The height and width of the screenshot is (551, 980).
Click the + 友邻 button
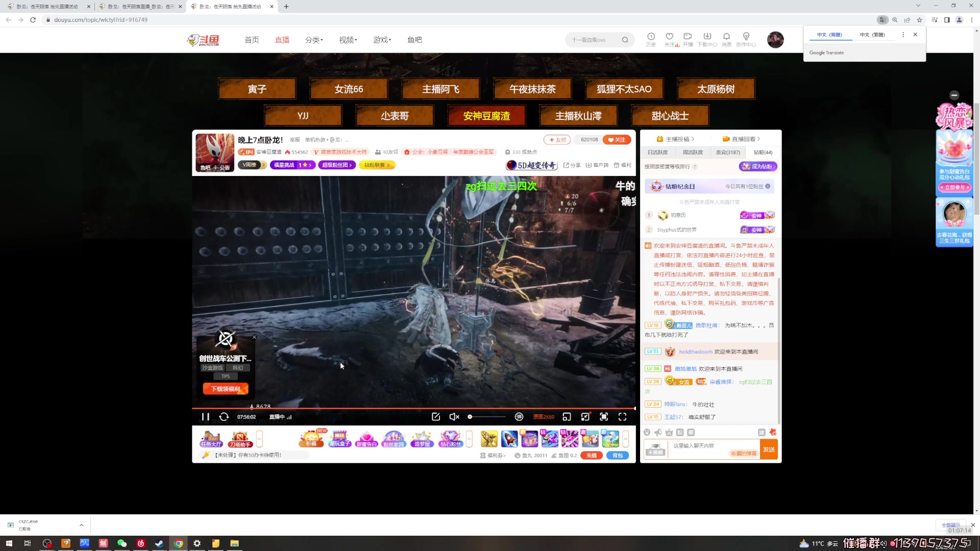557,140
